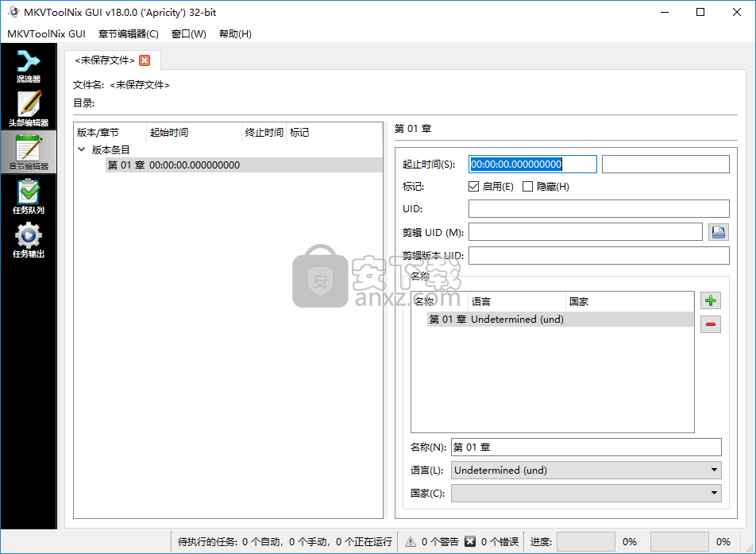Collapse the 版本条目 tree node
756x554 pixels.
tap(82, 149)
